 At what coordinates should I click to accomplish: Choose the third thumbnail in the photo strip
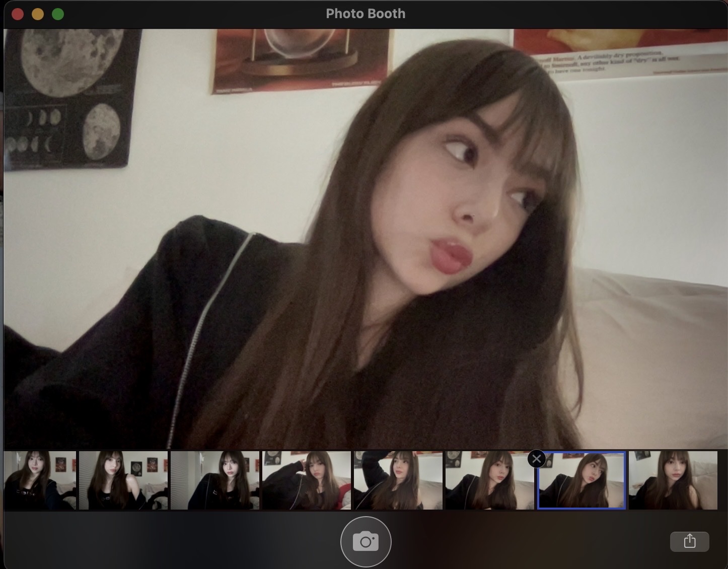pyautogui.click(x=215, y=480)
